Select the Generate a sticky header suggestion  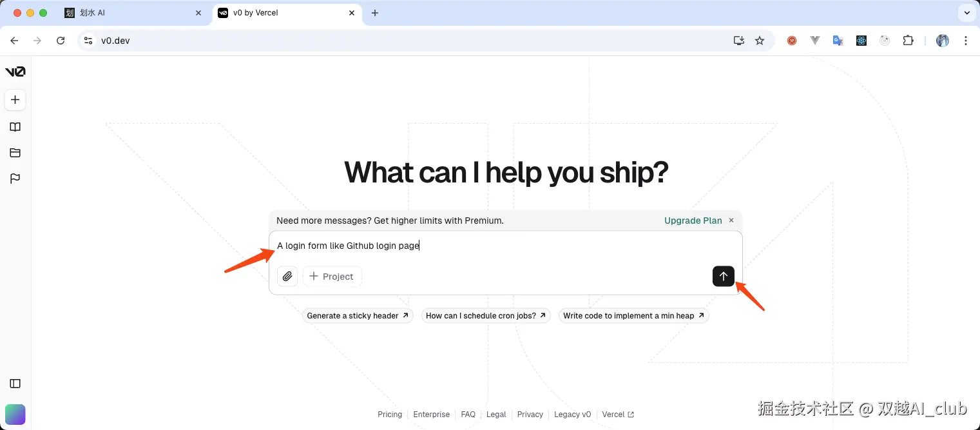click(358, 316)
